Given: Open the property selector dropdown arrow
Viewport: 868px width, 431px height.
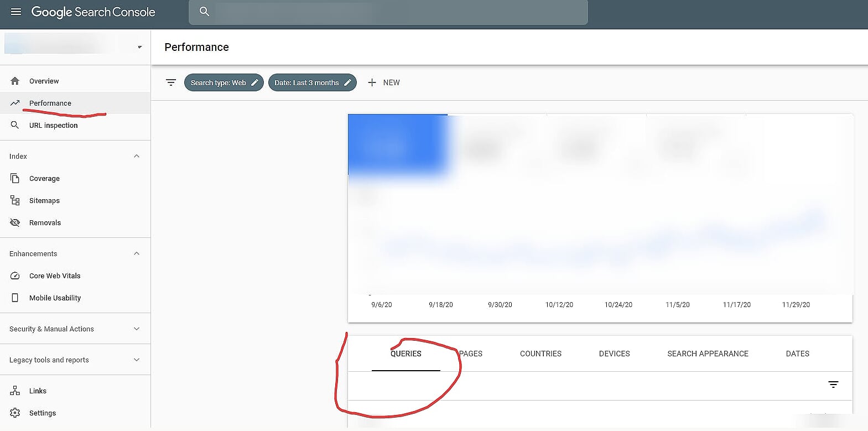Looking at the screenshot, I should click(x=139, y=47).
